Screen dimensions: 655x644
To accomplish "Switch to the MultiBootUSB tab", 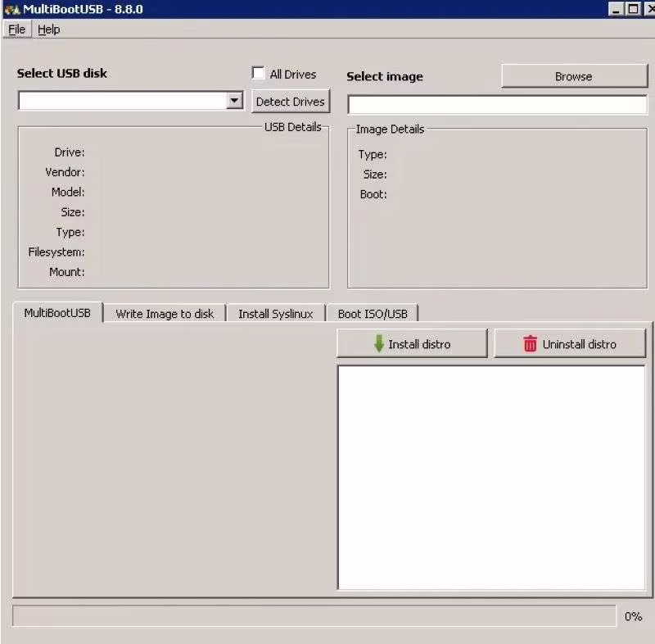I will point(57,313).
